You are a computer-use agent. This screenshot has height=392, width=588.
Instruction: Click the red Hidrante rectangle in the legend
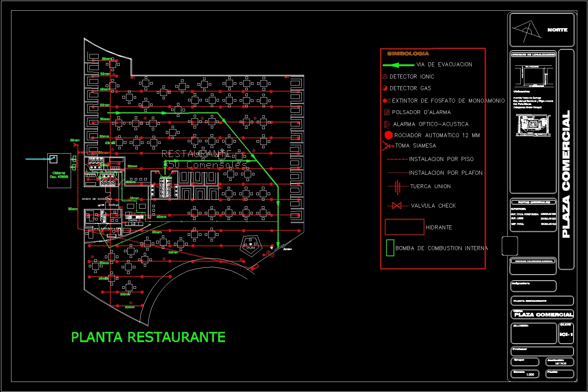click(x=405, y=227)
